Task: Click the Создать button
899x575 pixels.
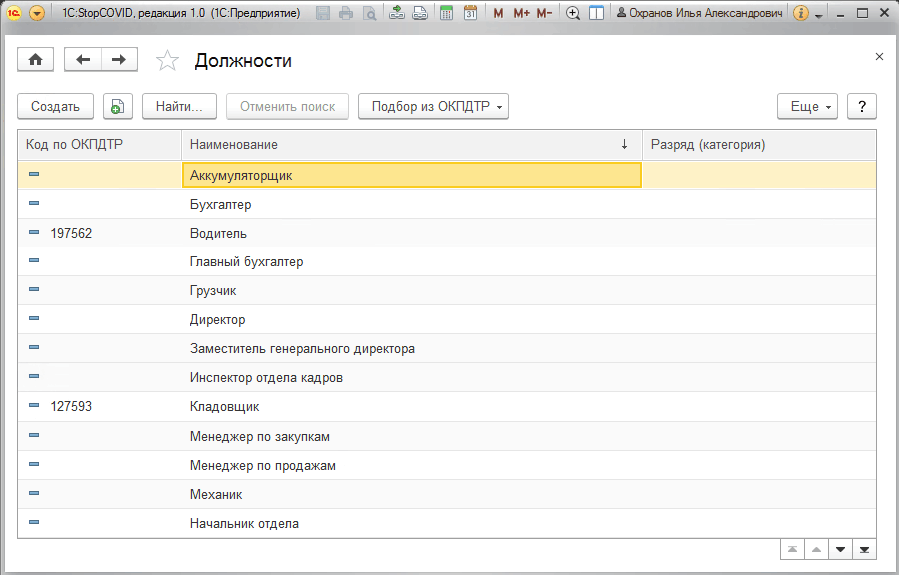Action: point(56,107)
